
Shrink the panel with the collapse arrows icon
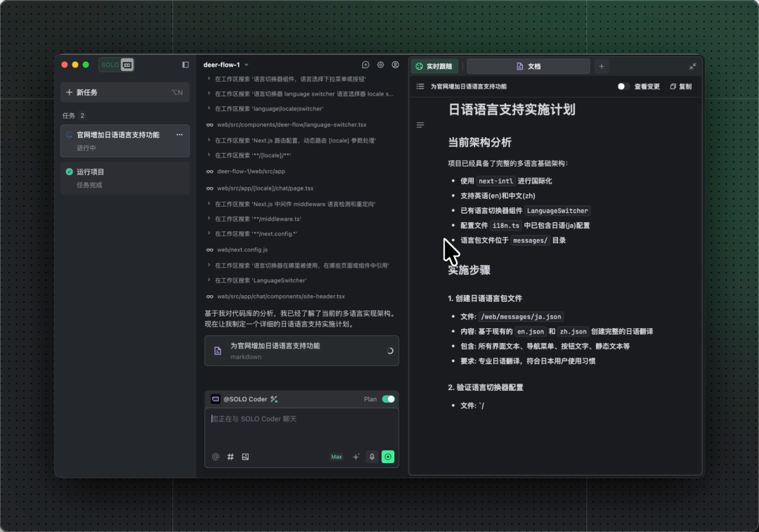coord(692,66)
